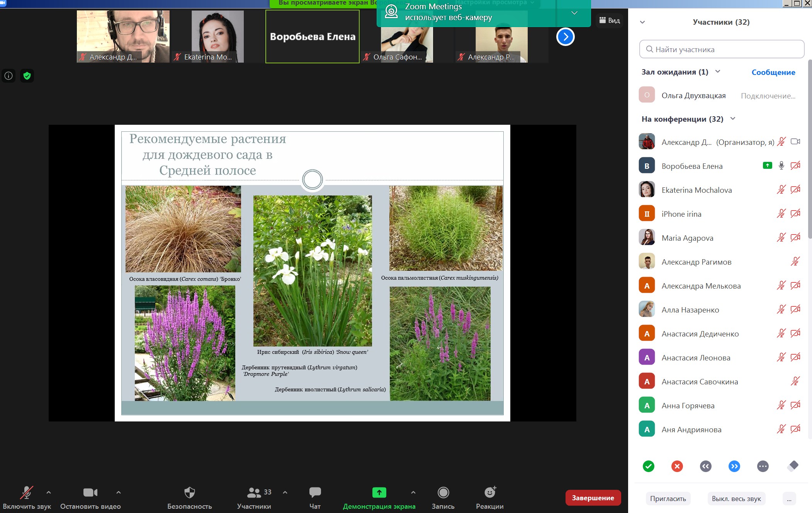Click Анастасия Леонова's video-off icon
The image size is (812, 513).
[795, 357]
